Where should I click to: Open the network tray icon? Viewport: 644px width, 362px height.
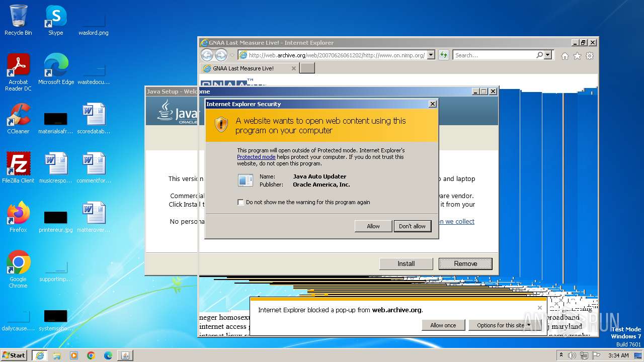pyautogui.click(x=584, y=355)
